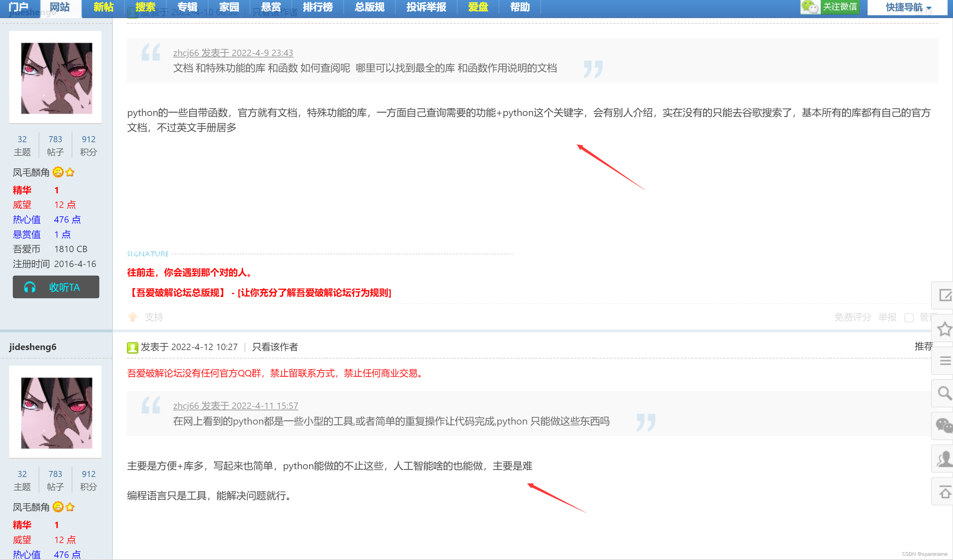Click the smiley rank icon in first profile
This screenshot has width=953, height=560.
click(58, 172)
